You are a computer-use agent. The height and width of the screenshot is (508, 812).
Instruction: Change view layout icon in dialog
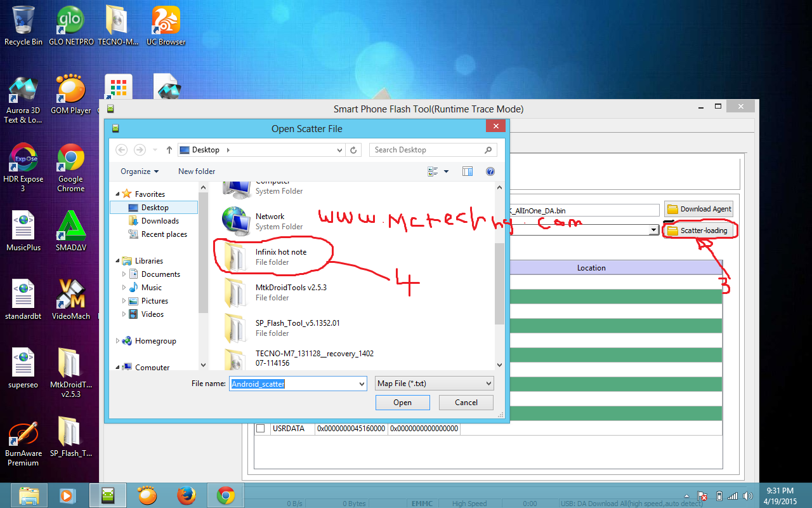coord(433,171)
